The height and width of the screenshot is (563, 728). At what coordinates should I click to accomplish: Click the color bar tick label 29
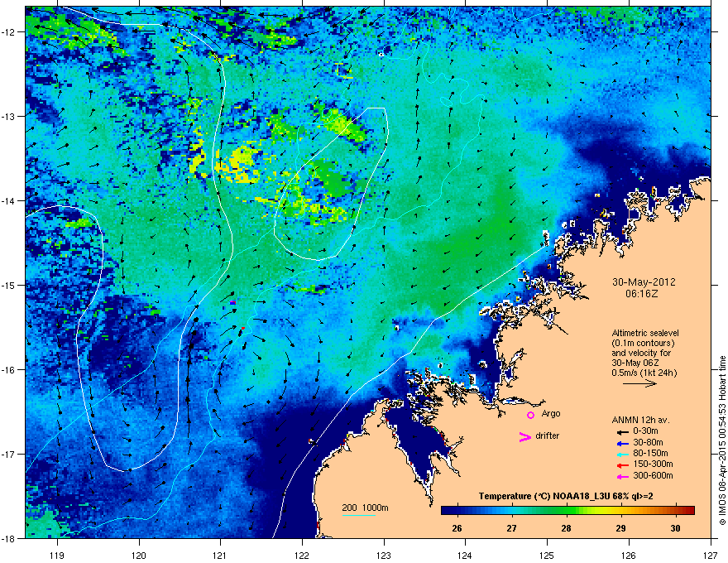pyautogui.click(x=620, y=528)
